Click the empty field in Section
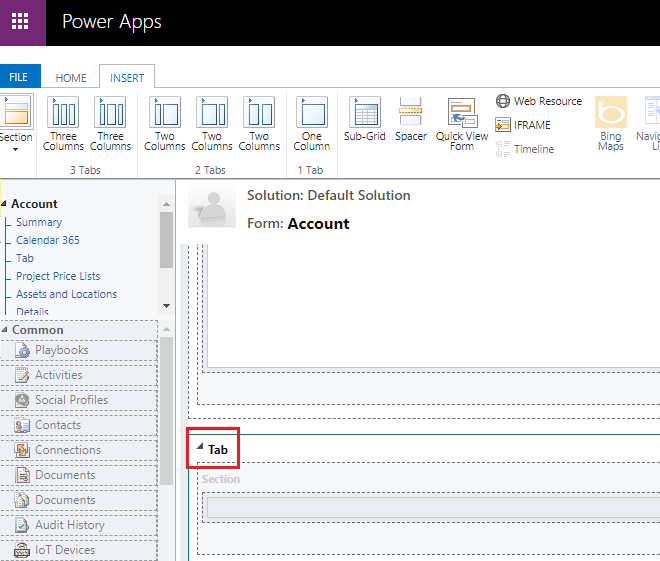This screenshot has width=660, height=561. pyautogui.click(x=433, y=508)
